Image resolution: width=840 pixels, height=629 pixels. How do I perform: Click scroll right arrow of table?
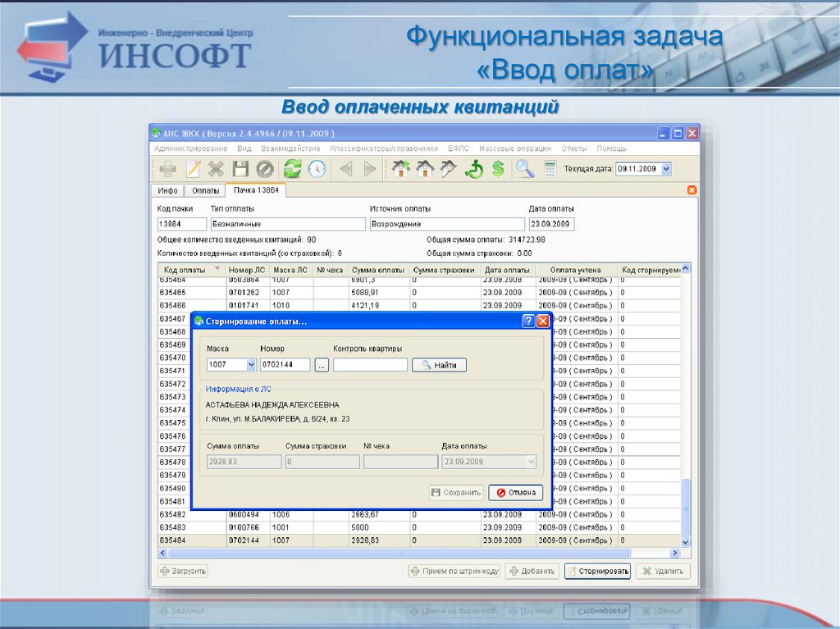click(x=675, y=553)
